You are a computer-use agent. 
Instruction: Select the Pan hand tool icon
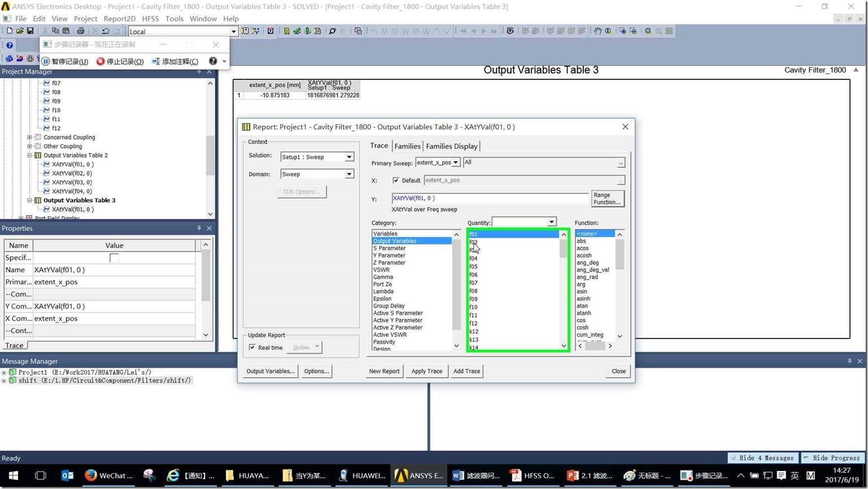pos(597,31)
